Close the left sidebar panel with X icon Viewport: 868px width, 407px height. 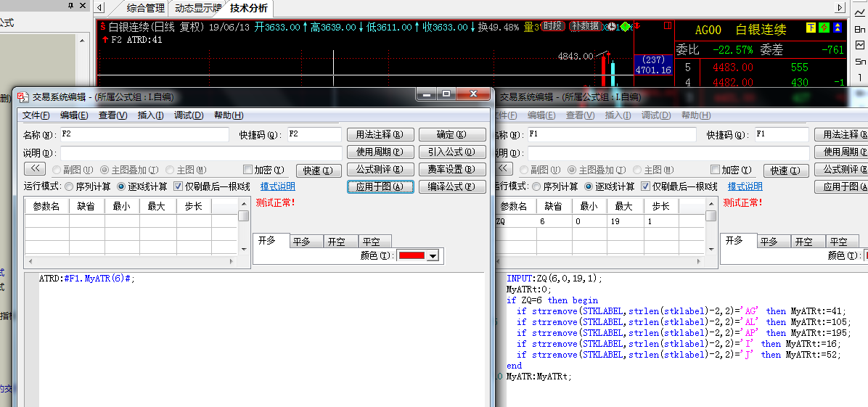[x=83, y=6]
